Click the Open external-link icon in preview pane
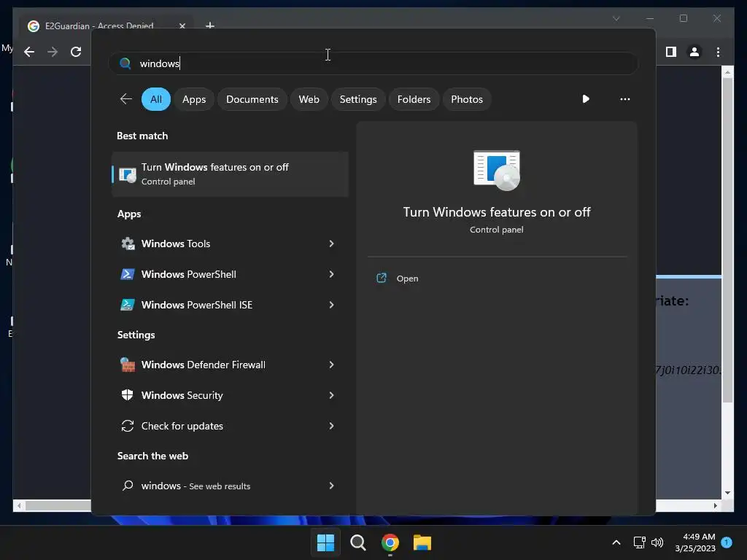 tap(382, 278)
